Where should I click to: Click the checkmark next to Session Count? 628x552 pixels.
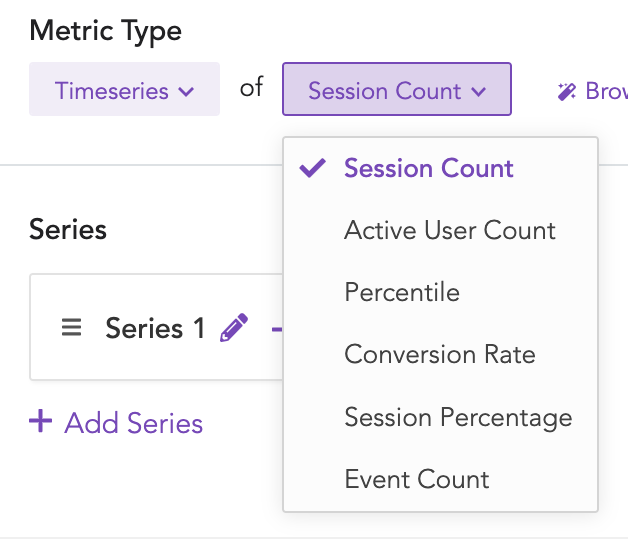(313, 168)
